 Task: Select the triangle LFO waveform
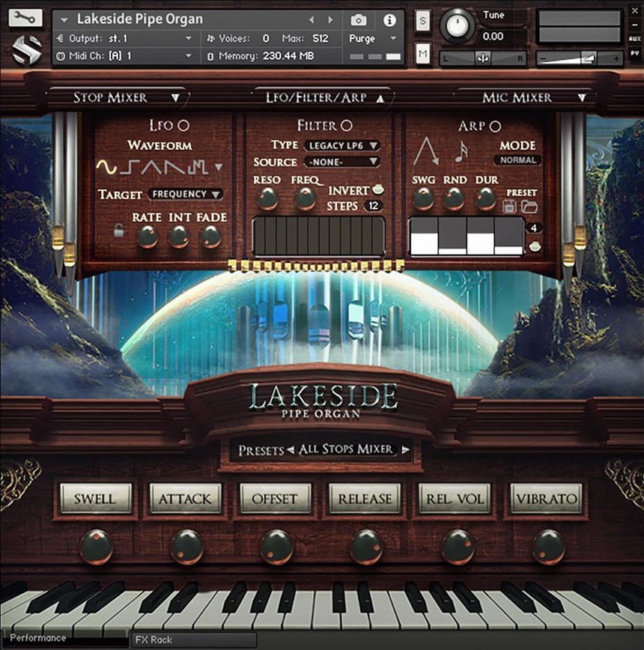click(152, 167)
